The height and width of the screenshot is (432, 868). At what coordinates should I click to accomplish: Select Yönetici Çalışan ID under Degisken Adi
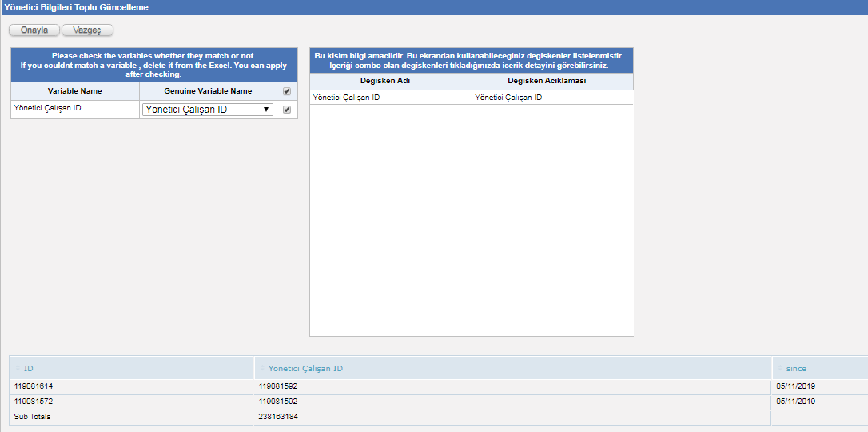[347, 98]
